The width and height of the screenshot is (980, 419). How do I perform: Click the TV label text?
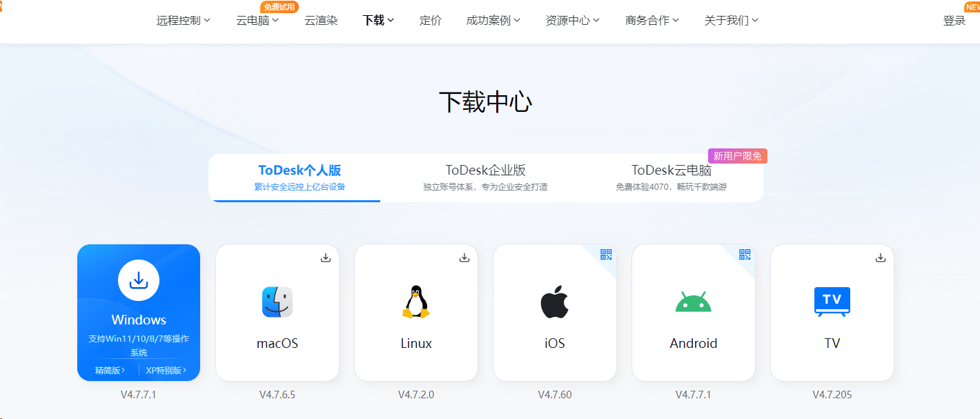(832, 343)
